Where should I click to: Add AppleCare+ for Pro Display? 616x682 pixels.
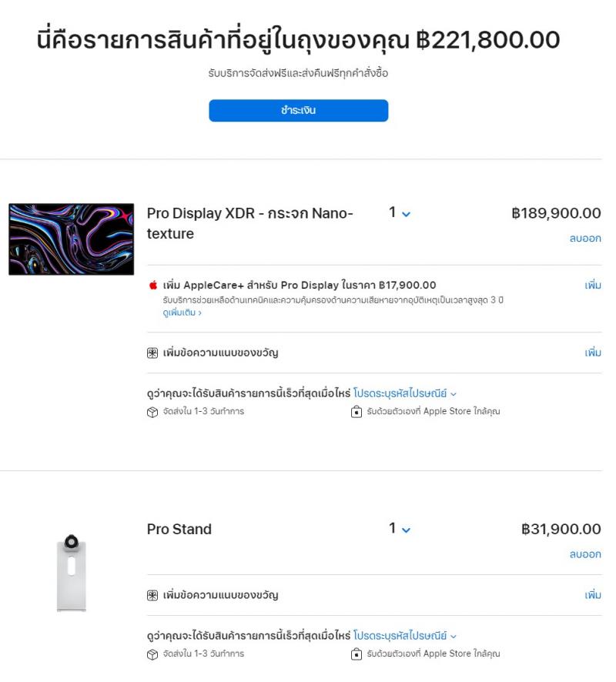tap(592, 286)
